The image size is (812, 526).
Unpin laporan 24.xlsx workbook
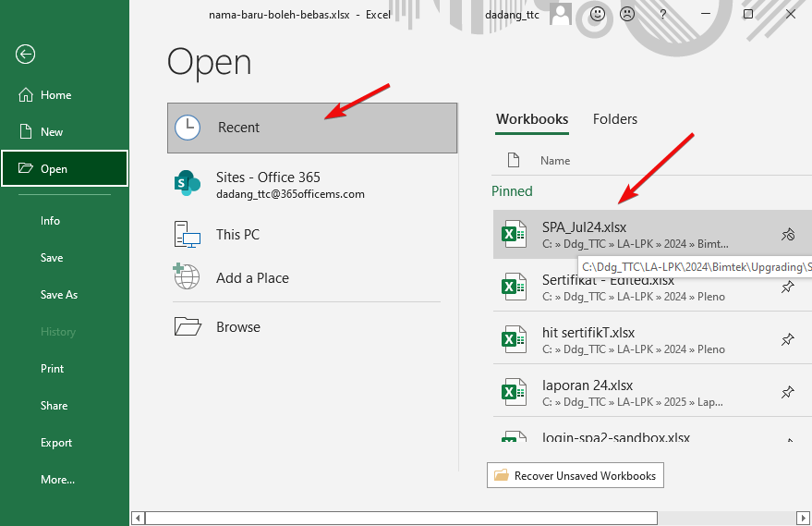tap(788, 392)
